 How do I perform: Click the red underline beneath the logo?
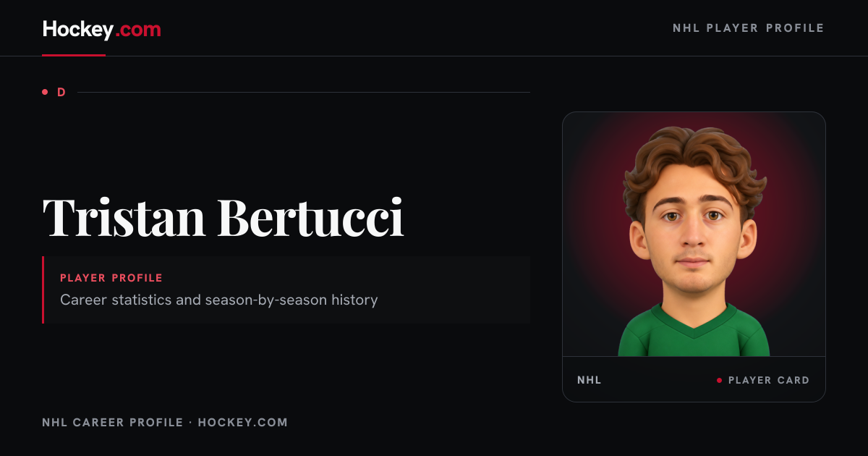tap(74, 55)
